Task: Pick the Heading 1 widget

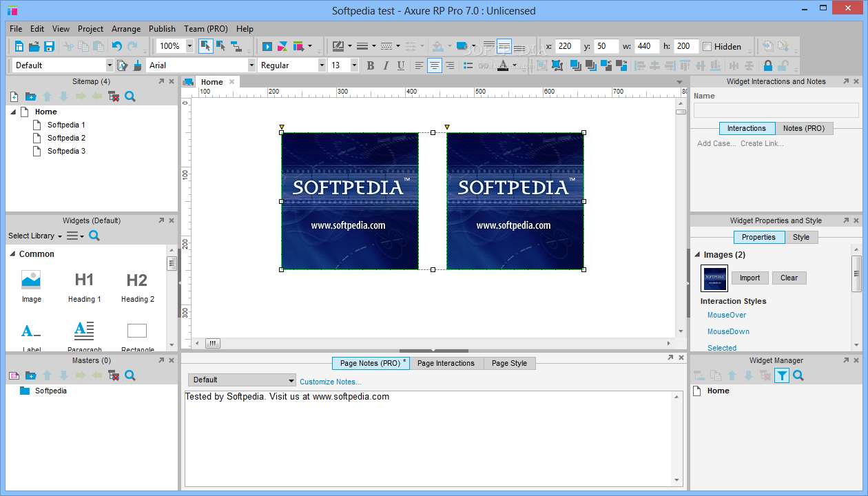Action: [x=84, y=286]
